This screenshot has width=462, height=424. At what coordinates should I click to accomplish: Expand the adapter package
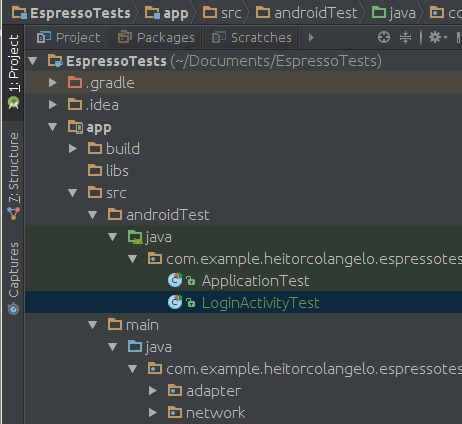[153, 391]
